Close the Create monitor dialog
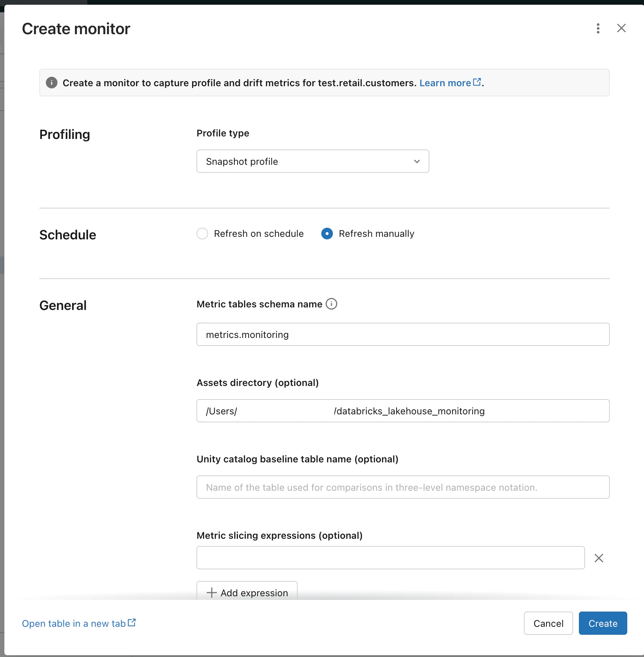644x657 pixels. [621, 28]
